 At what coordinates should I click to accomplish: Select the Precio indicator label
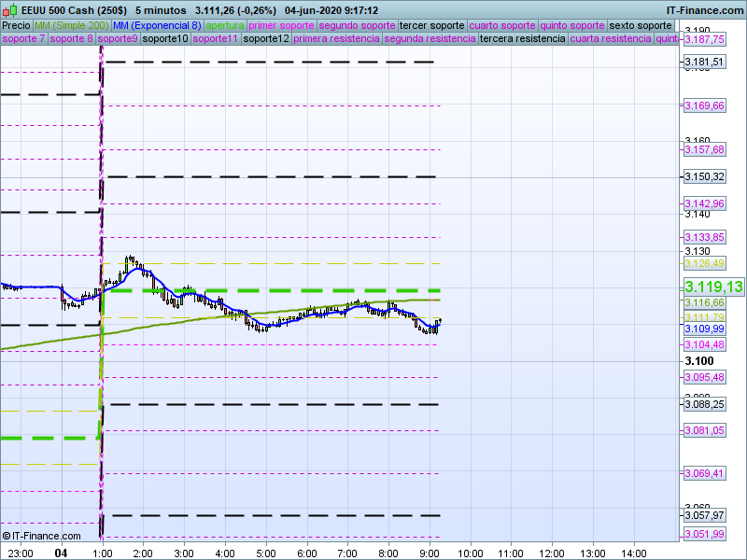[x=16, y=25]
